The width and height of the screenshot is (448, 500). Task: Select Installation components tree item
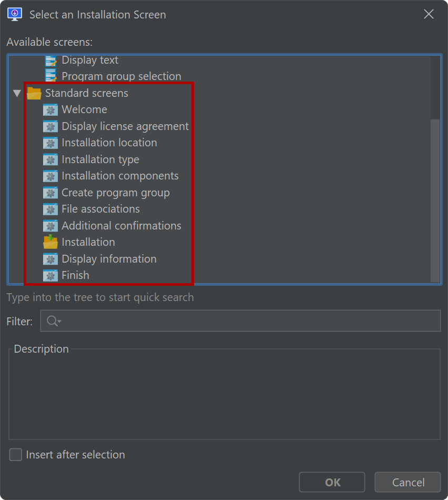tap(120, 176)
